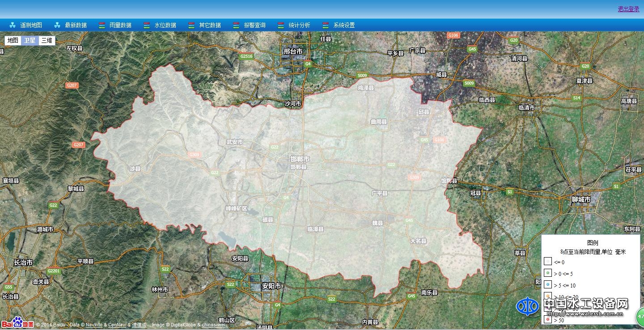
Task: Click the red legend swatch for > 50
Action: tap(547, 320)
